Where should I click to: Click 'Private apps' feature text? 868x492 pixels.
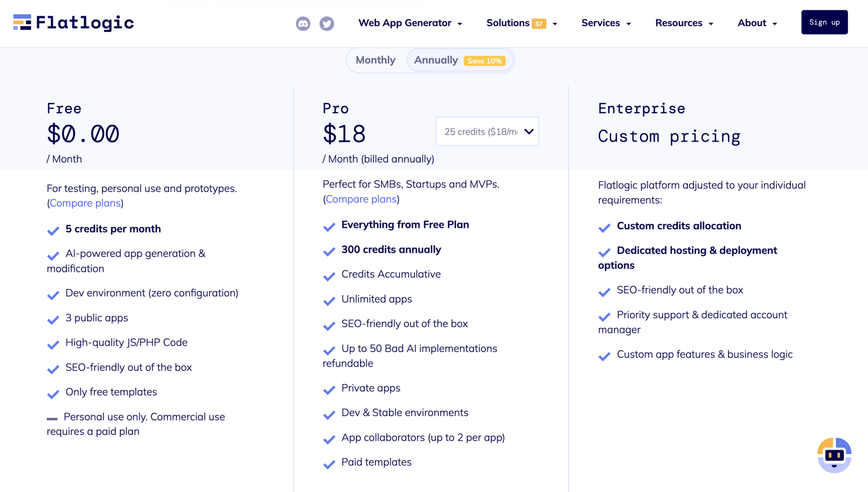coord(371,388)
